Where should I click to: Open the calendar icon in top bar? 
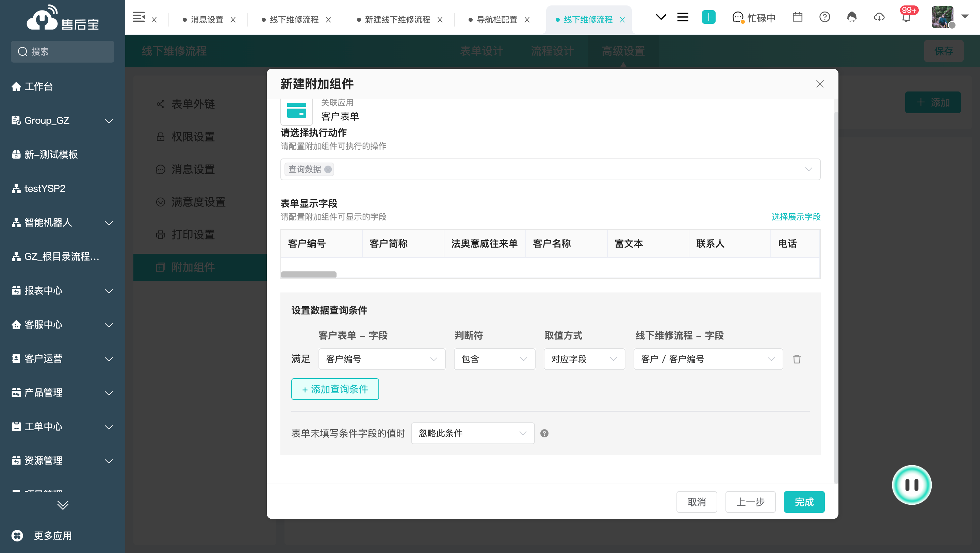click(797, 17)
